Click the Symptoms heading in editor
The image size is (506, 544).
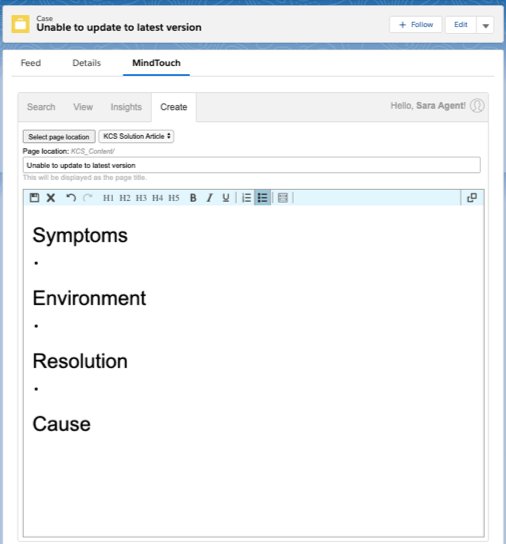tap(80, 235)
